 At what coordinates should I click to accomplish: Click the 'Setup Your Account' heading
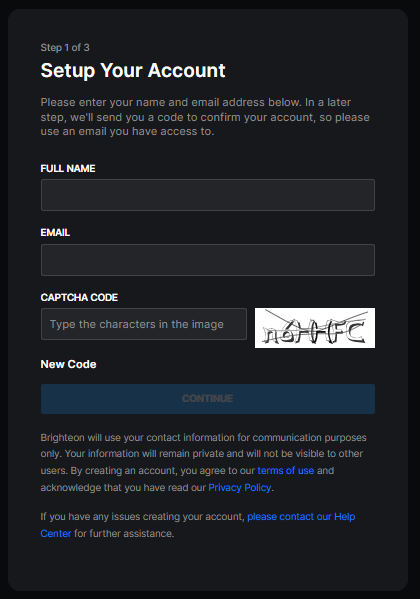[133, 70]
